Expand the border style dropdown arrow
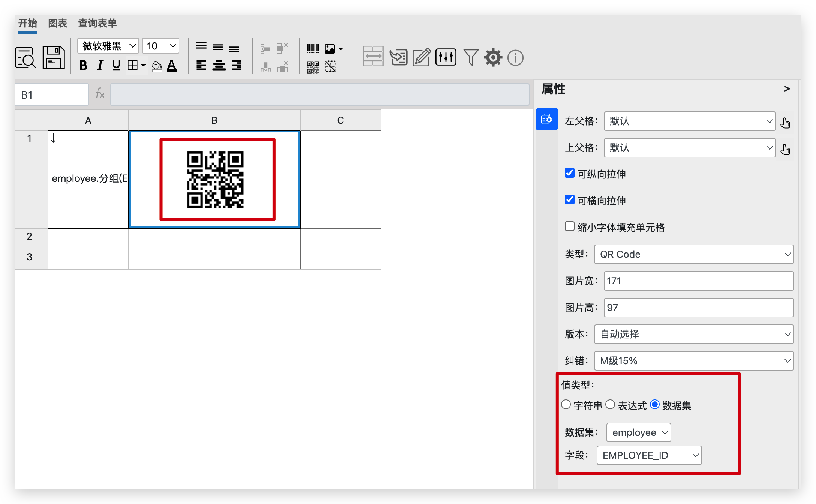 click(143, 66)
